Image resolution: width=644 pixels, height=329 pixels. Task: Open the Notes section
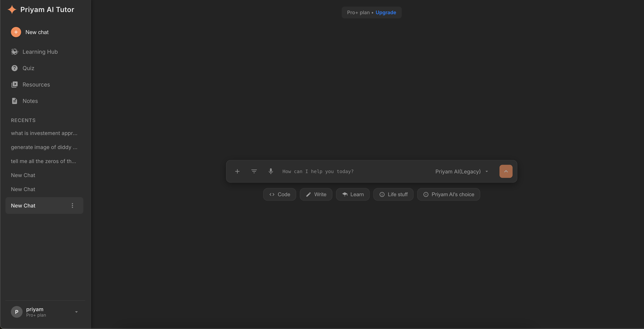point(30,101)
